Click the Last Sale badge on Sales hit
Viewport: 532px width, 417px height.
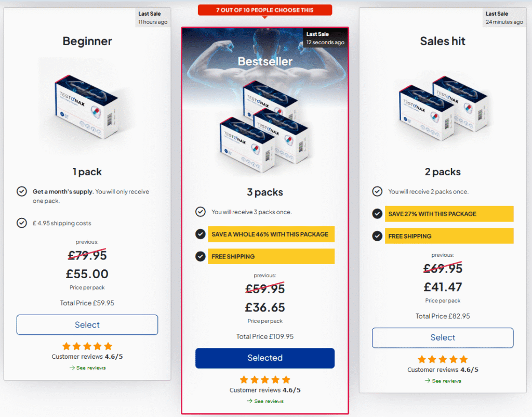504,17
